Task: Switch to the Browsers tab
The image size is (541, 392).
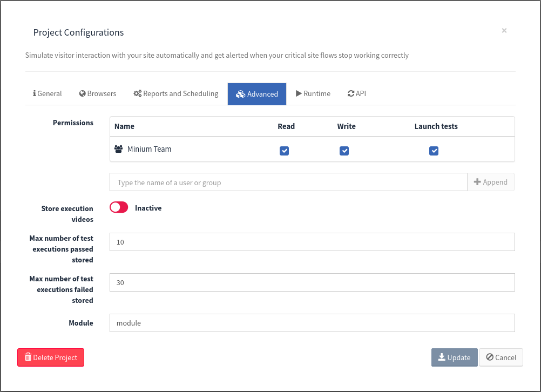Action: [98, 94]
